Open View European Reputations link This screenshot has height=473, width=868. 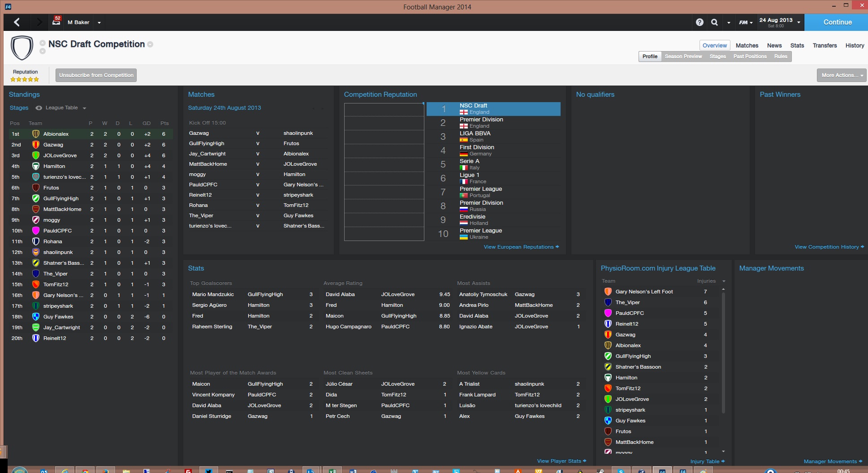coord(521,247)
